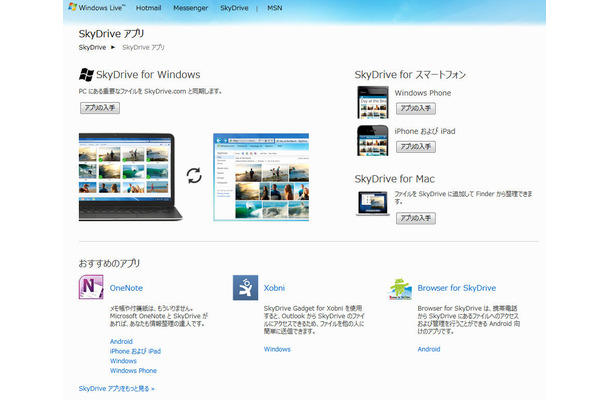
Task: Open the Hotmail menu item
Action: coord(148,8)
